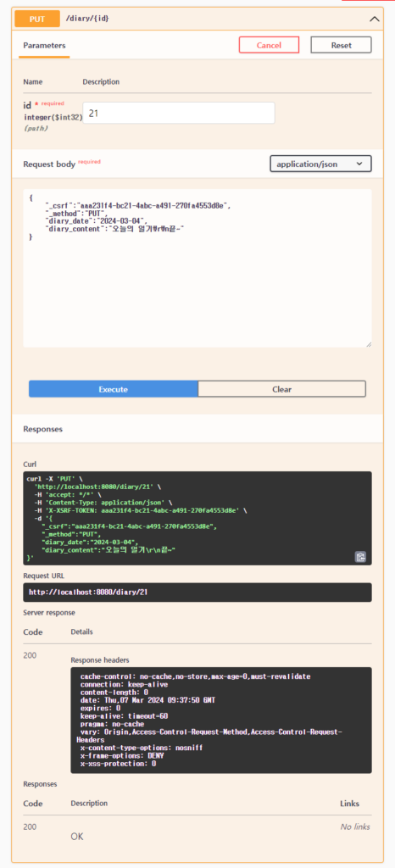Click the Links column header
395x868 pixels.
click(x=349, y=804)
